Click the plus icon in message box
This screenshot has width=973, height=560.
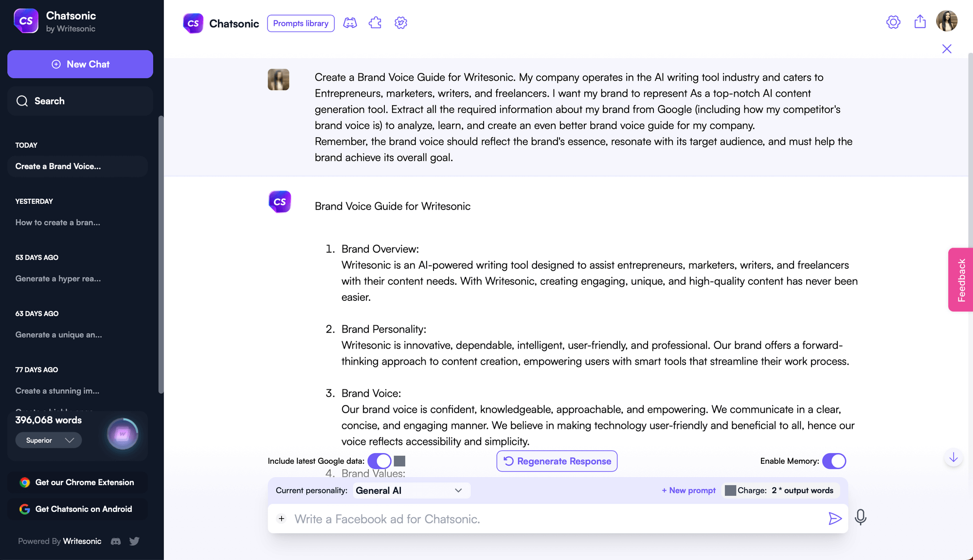[x=282, y=519]
